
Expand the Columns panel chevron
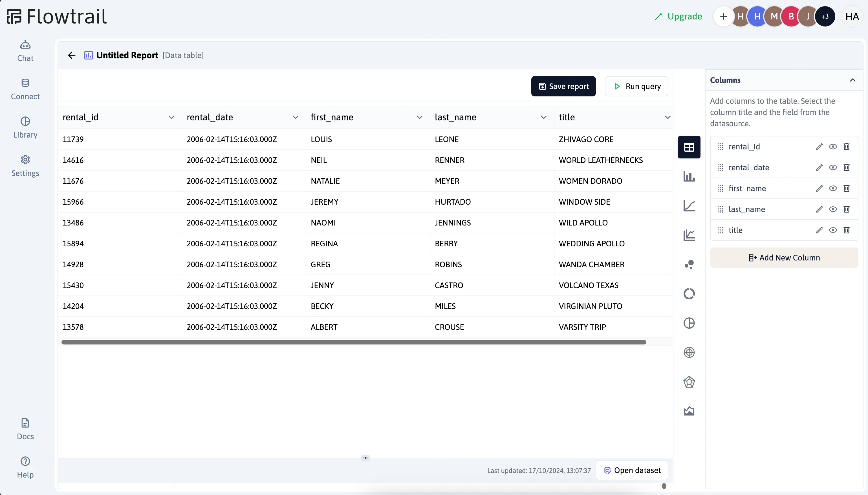(853, 80)
